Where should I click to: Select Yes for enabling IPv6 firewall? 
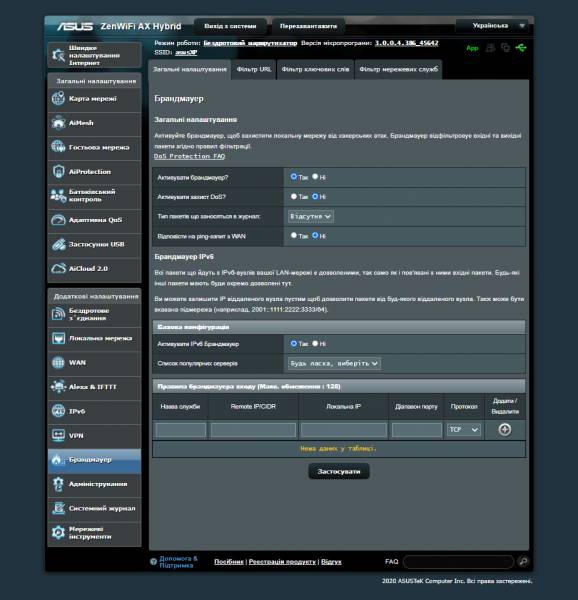293,344
